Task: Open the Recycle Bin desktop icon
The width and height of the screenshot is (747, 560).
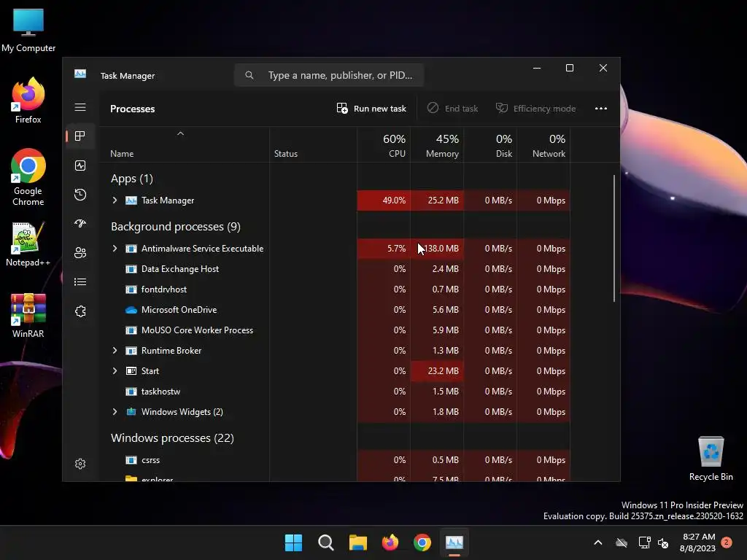Action: tap(711, 459)
